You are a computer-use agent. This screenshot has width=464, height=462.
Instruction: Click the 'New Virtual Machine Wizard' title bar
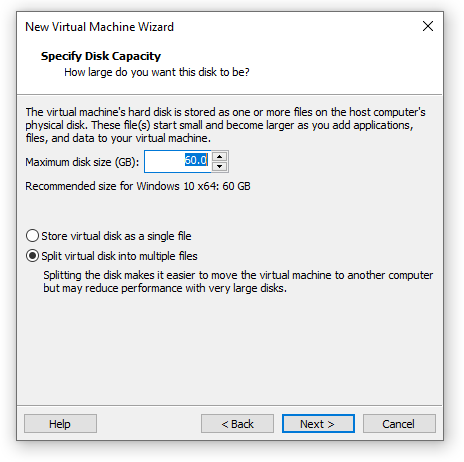[99, 27]
